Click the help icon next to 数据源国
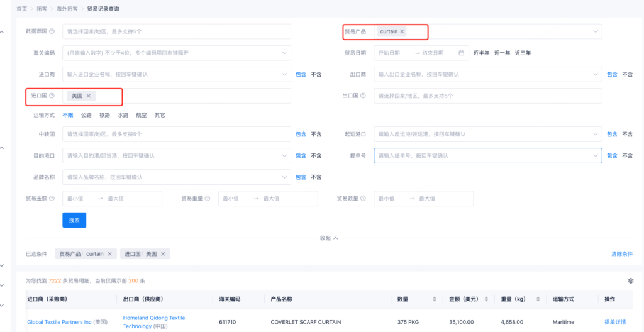The width and height of the screenshot is (644, 332). pyautogui.click(x=52, y=31)
